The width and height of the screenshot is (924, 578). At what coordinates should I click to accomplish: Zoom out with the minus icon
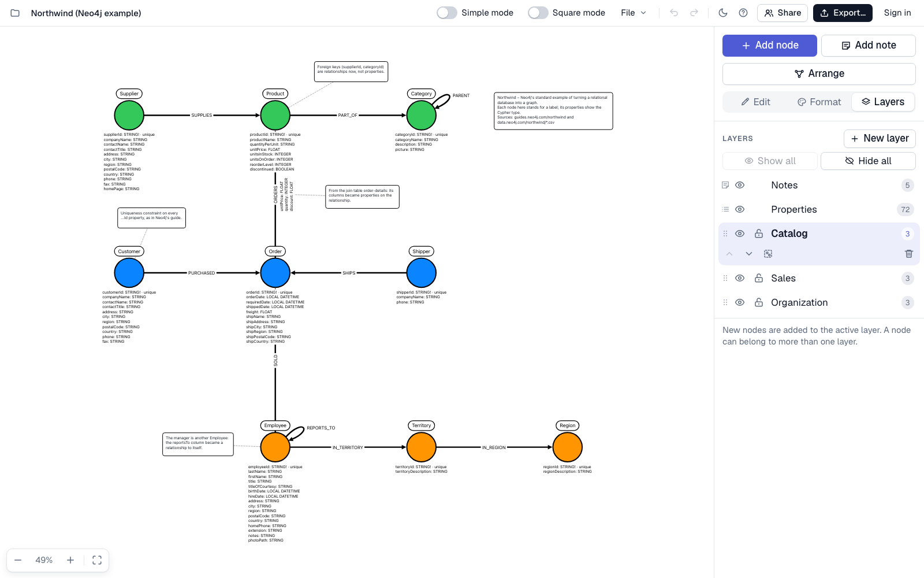click(18, 560)
